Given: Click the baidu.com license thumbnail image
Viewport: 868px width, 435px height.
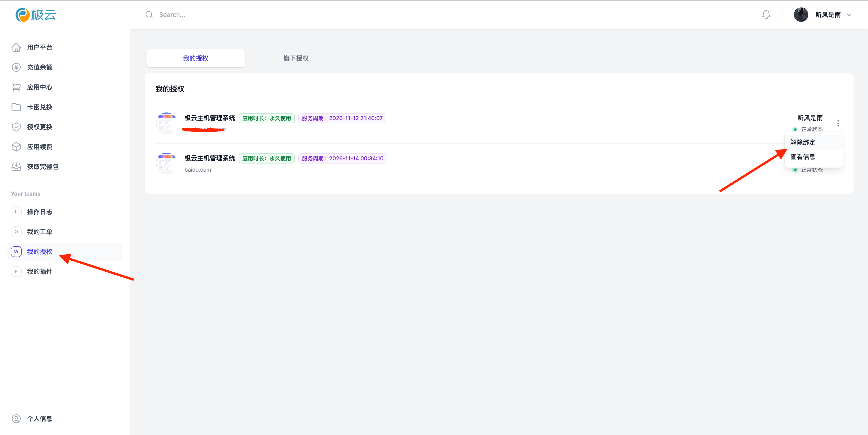Looking at the screenshot, I should tap(166, 164).
